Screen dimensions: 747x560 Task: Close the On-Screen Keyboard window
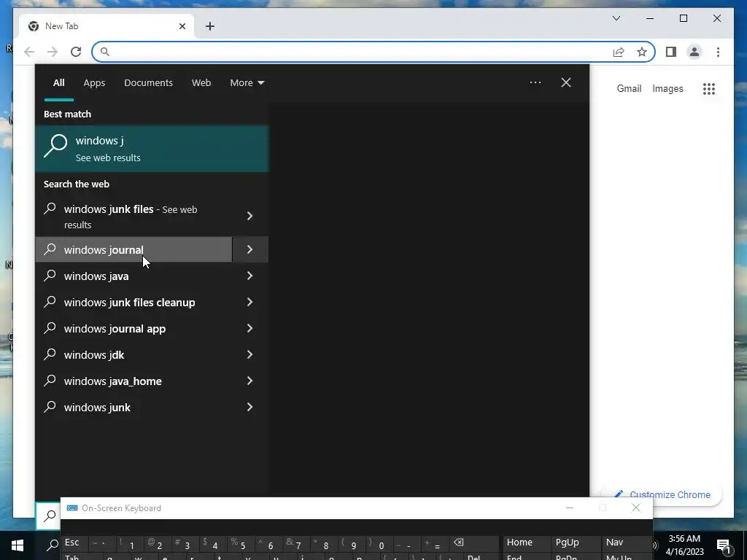tap(636, 508)
